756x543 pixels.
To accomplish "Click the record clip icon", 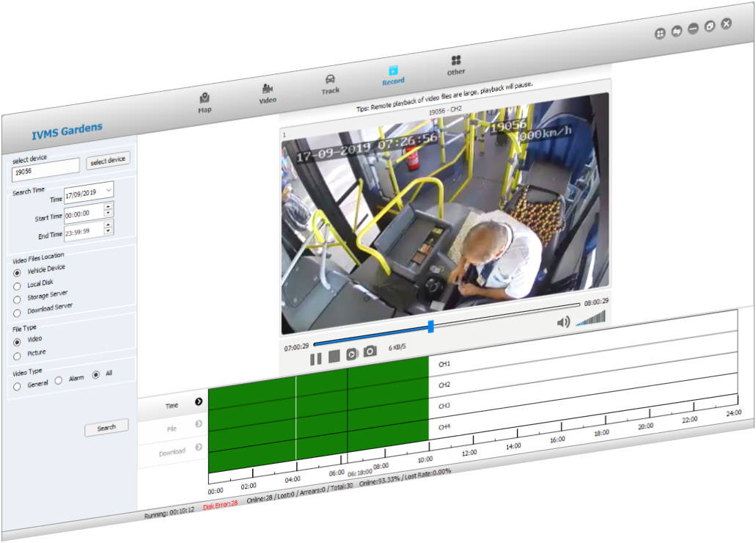I will click(x=351, y=354).
